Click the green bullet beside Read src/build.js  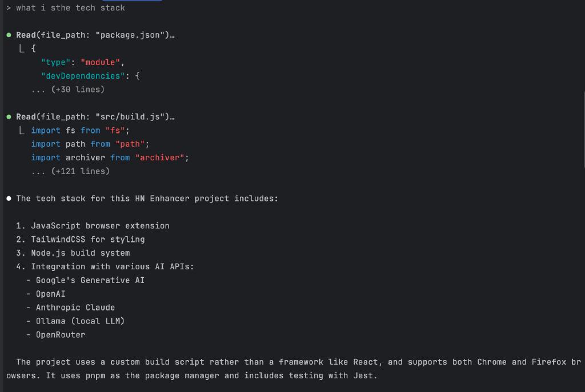tap(9, 117)
